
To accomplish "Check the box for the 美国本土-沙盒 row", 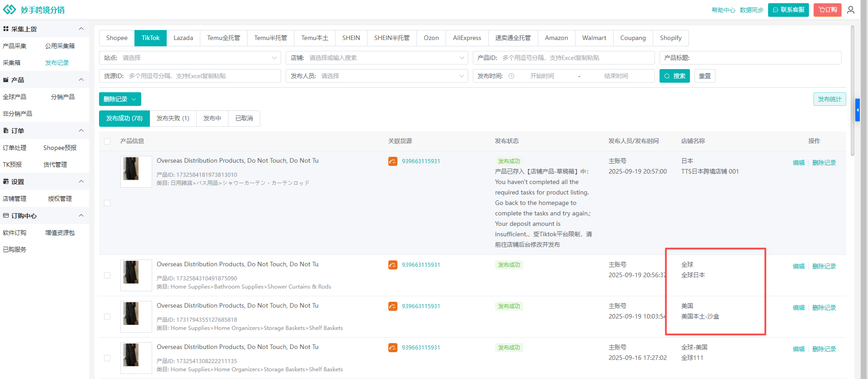I will tap(107, 317).
